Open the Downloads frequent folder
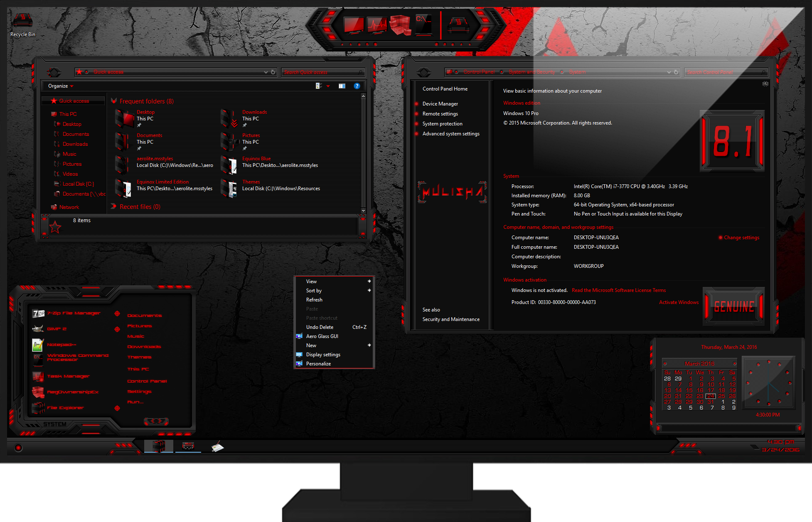 coord(244,119)
